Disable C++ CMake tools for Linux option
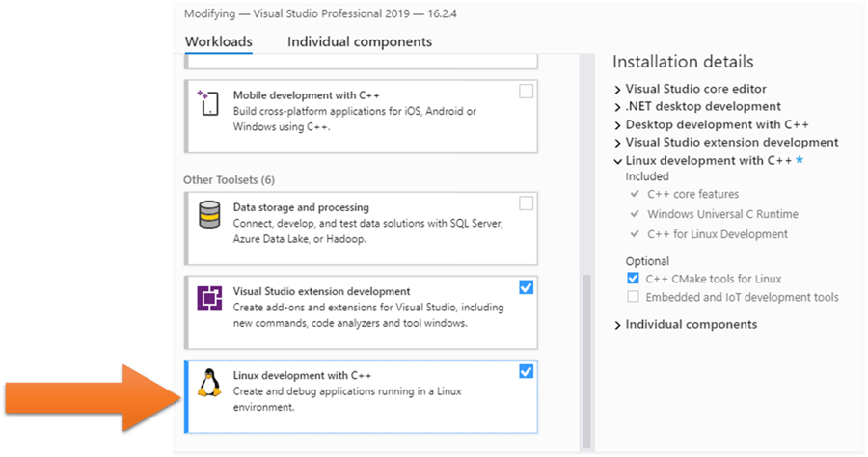Image resolution: width=868 pixels, height=457 pixels. tap(634, 279)
